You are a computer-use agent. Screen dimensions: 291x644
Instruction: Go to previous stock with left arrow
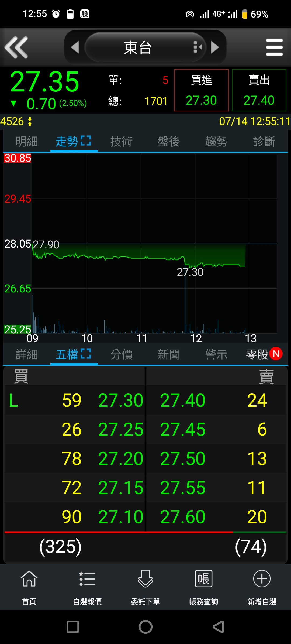75,47
